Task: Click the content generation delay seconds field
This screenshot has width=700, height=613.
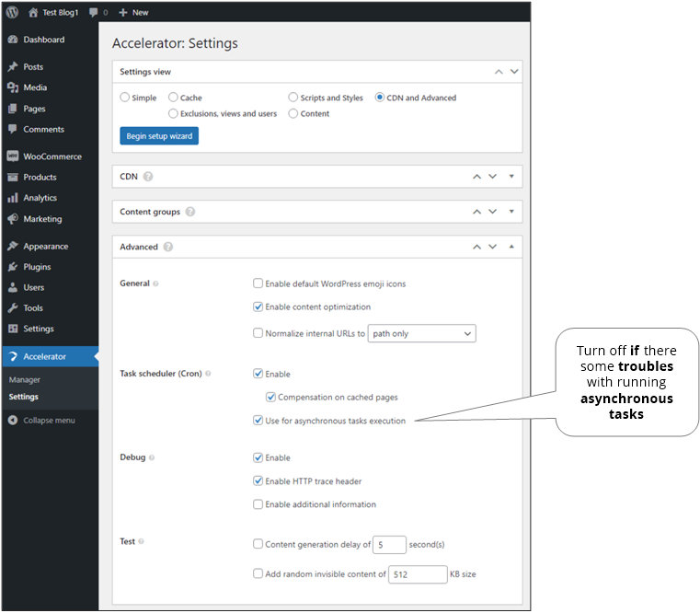Action: [x=389, y=545]
